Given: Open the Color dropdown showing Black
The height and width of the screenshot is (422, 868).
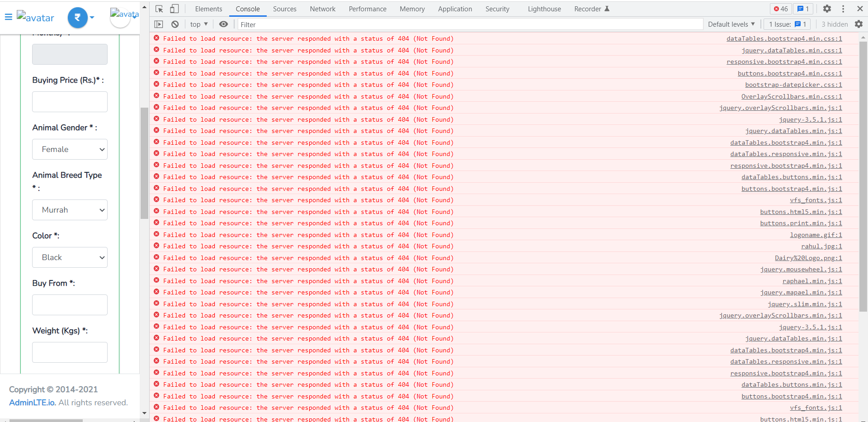Looking at the screenshot, I should (70, 257).
